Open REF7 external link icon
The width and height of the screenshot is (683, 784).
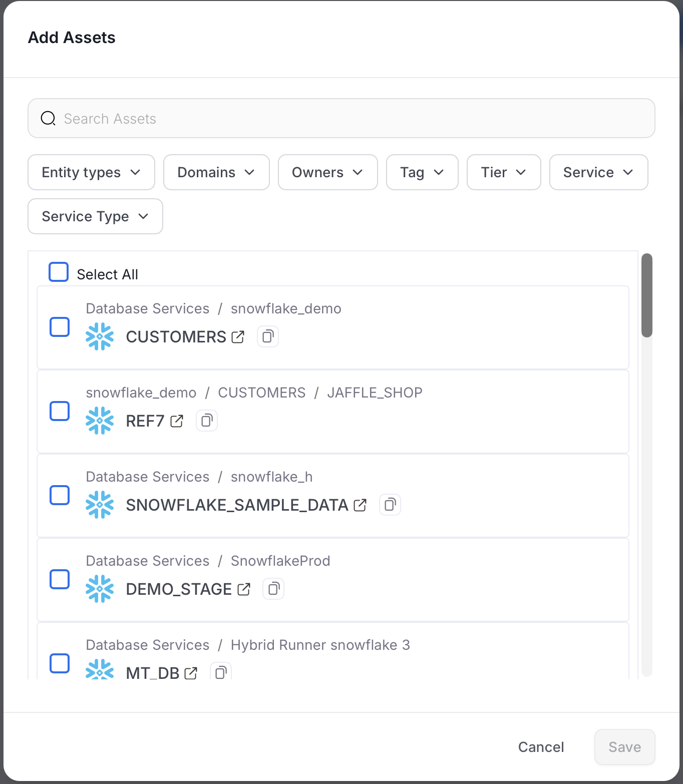click(177, 421)
